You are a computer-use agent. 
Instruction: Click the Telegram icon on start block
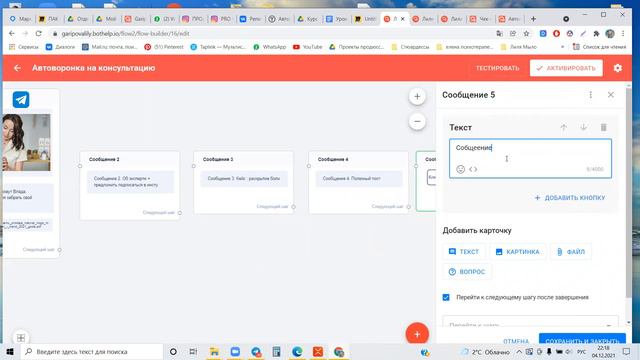21,100
